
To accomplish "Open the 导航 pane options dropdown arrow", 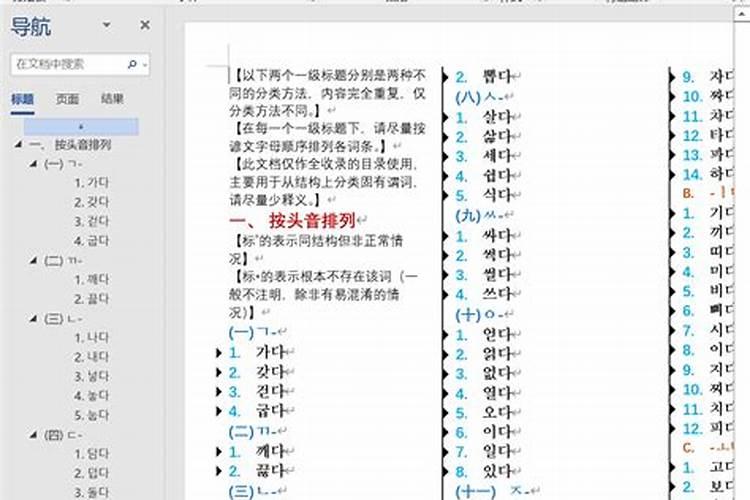I will [107, 25].
